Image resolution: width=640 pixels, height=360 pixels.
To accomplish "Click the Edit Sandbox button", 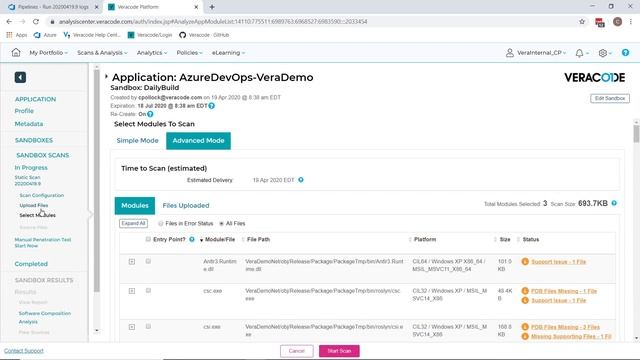I will click(610, 98).
